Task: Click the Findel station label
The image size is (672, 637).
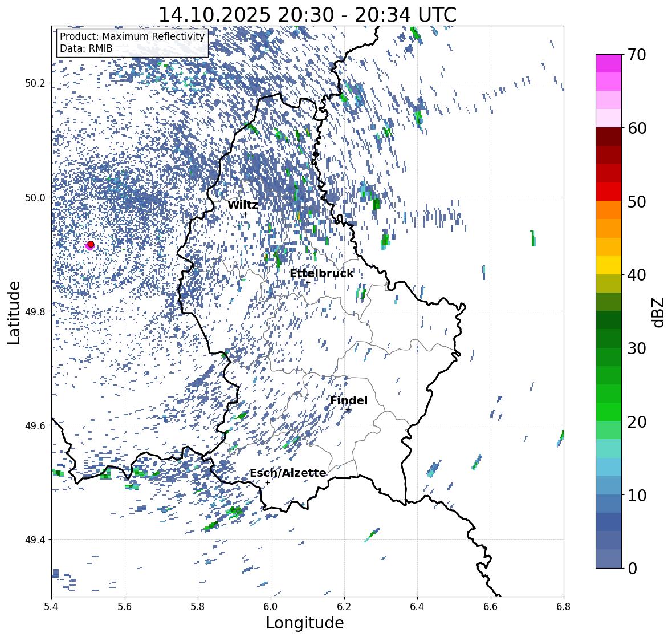Action: pos(349,400)
